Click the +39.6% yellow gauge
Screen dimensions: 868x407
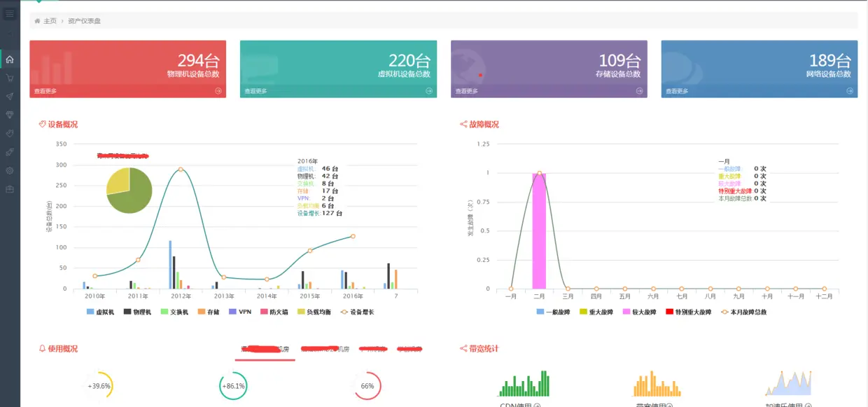point(99,386)
